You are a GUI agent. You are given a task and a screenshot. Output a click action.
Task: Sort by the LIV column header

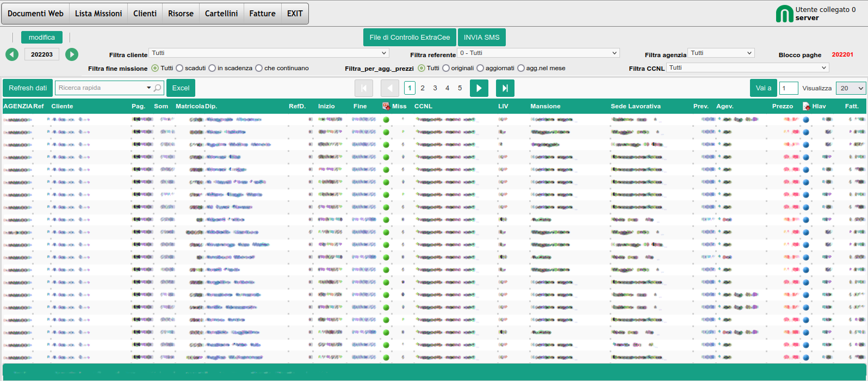click(503, 106)
